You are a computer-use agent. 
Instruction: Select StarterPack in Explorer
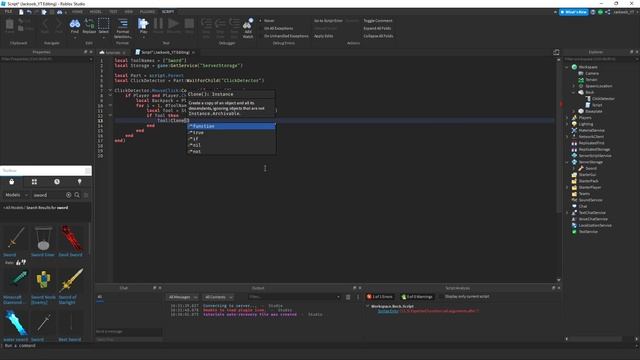pyautogui.click(x=588, y=181)
